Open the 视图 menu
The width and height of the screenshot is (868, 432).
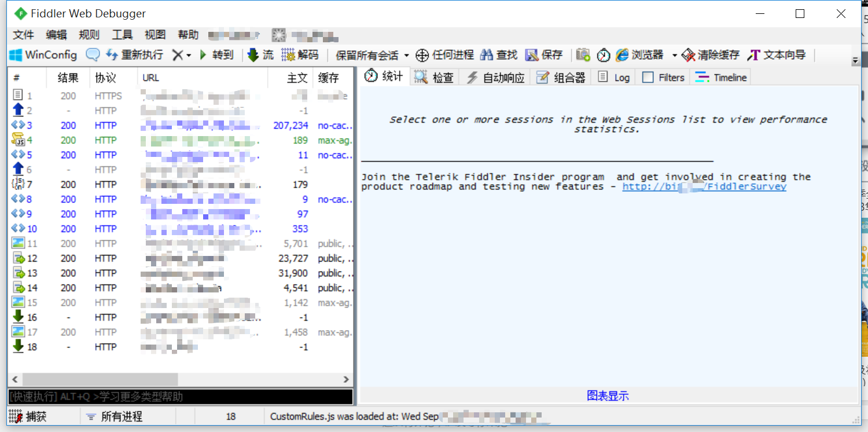click(155, 35)
